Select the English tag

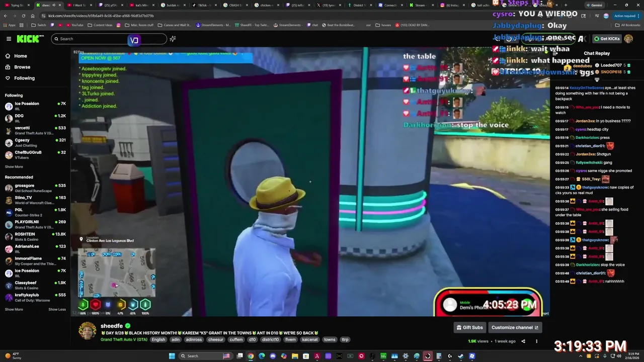pos(158,339)
